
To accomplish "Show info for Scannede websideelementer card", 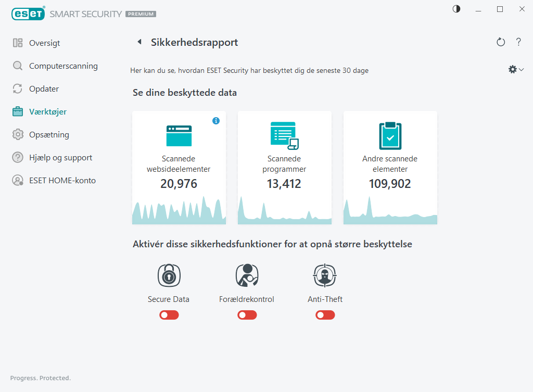I will (x=216, y=120).
